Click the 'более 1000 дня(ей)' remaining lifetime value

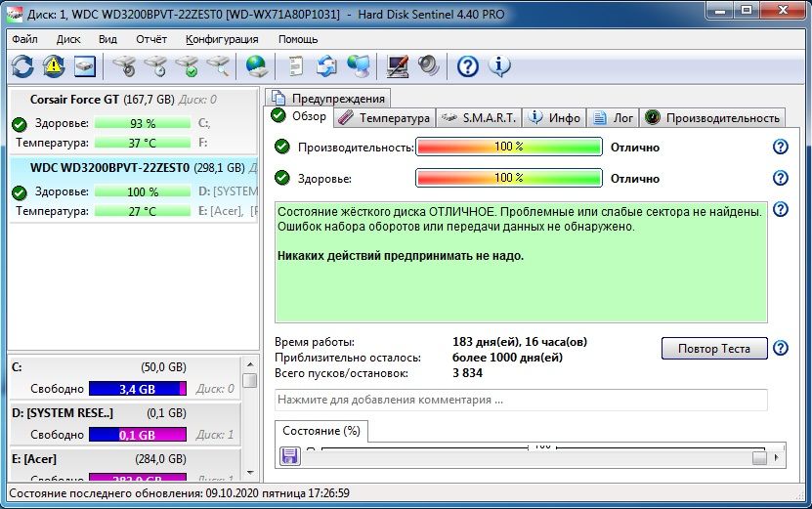pyautogui.click(x=507, y=358)
